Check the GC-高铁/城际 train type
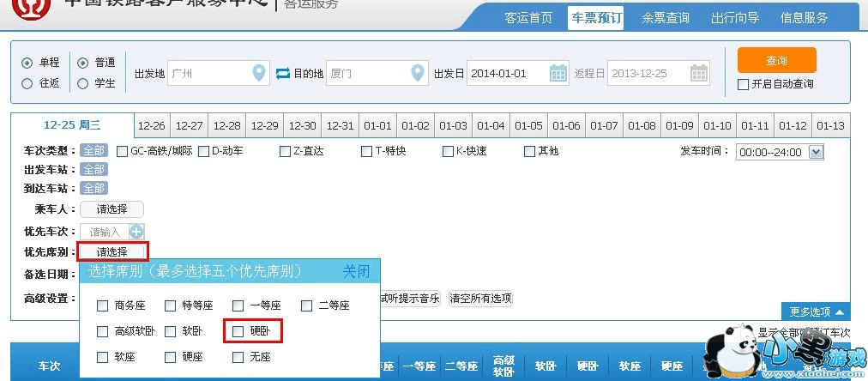 (x=123, y=151)
